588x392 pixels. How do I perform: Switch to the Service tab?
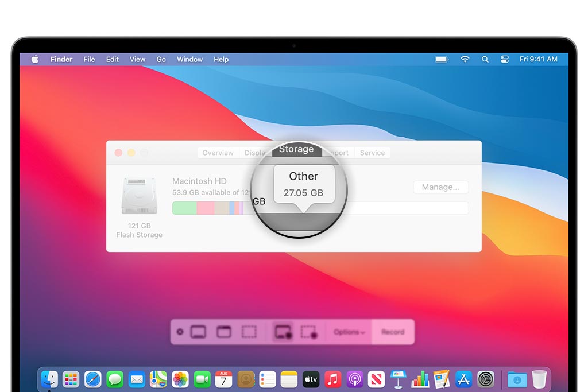coord(372,153)
